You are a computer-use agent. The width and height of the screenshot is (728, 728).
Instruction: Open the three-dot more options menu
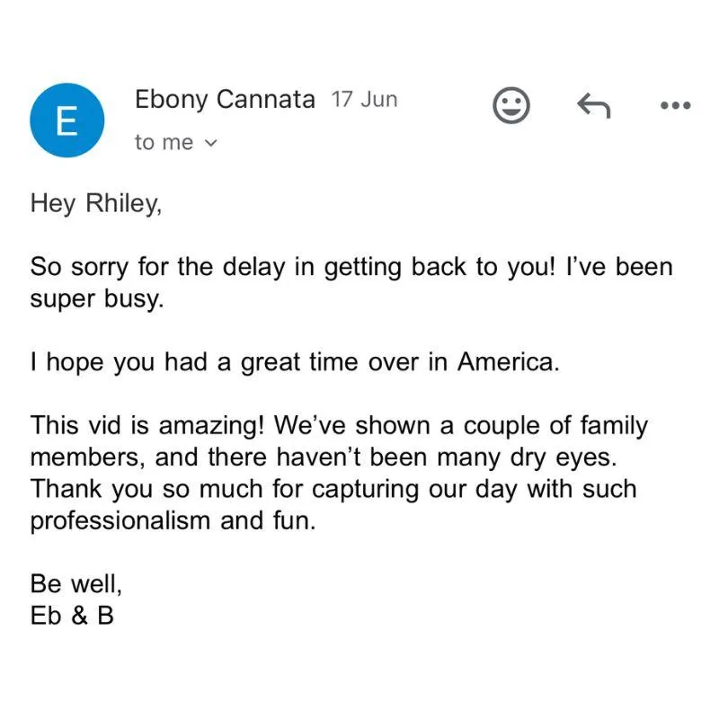676,106
